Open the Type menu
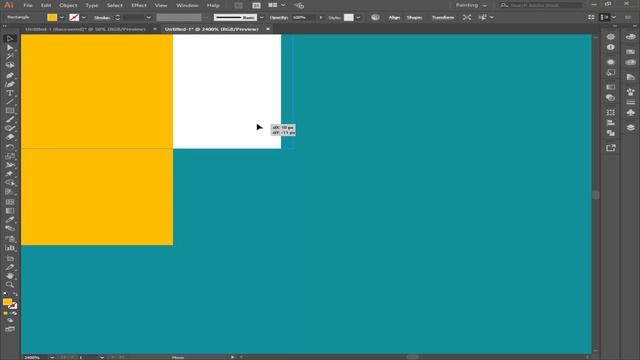Viewport: 640px width, 360px height. [91, 5]
